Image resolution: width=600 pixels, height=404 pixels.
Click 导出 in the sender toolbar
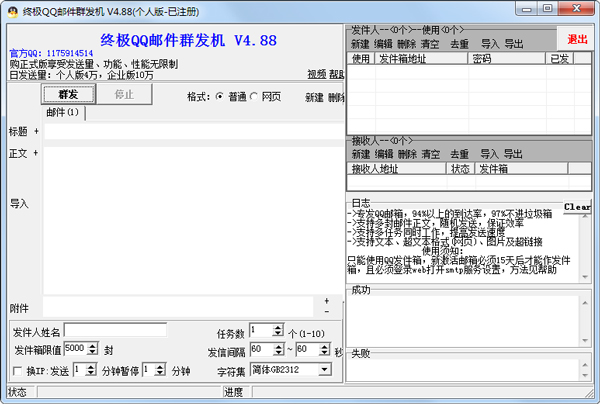pos(514,44)
